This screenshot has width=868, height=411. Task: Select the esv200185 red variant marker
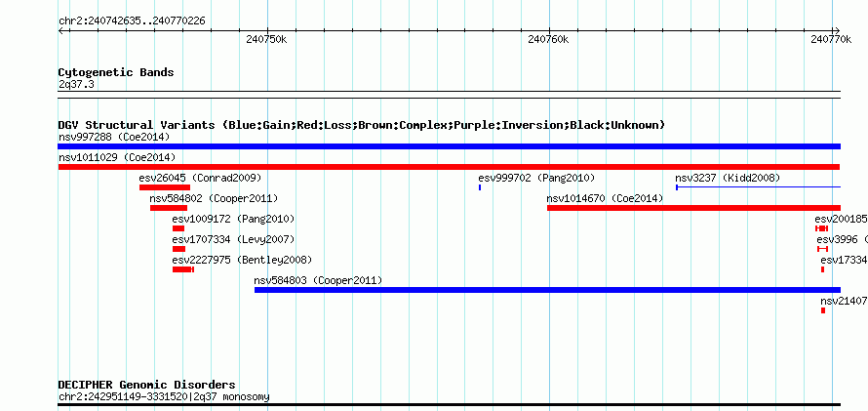pyautogui.click(x=821, y=228)
